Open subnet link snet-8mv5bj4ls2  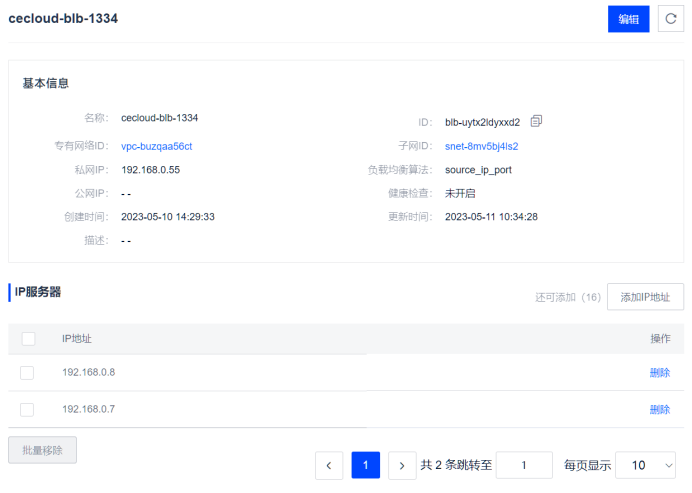(481, 146)
